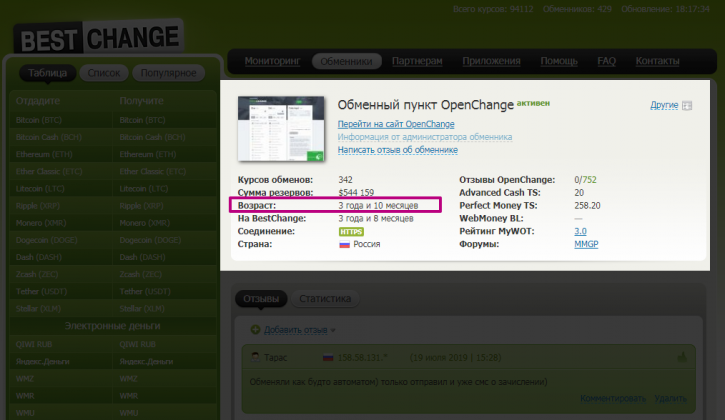Open the Мониторинг menu item
The image size is (725, 420).
pos(272,61)
